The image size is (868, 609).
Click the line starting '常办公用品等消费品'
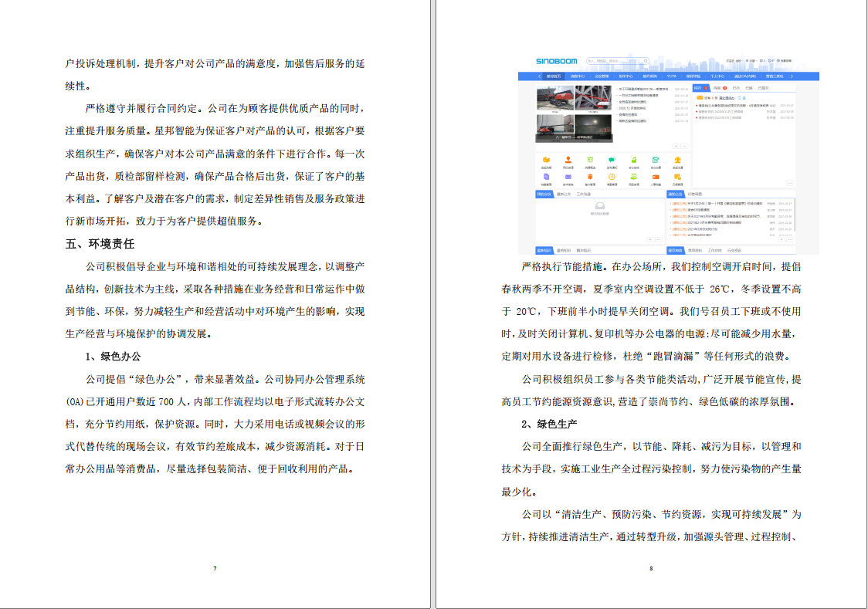(209, 469)
